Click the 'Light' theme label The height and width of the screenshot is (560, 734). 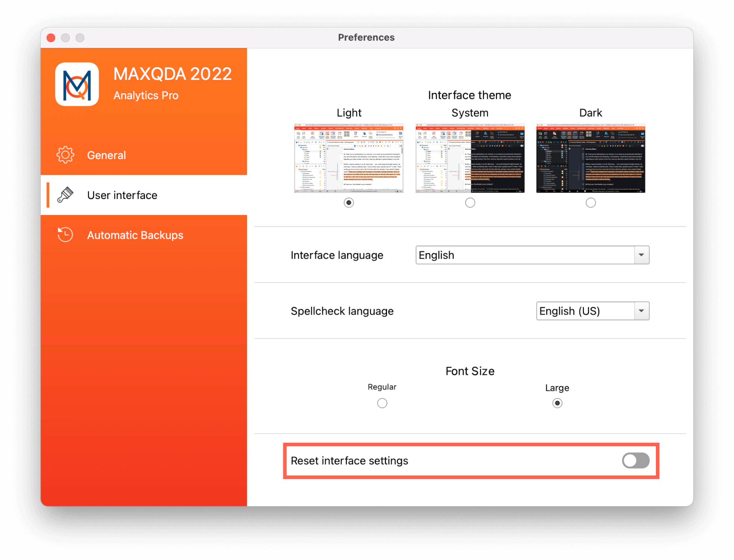(x=349, y=113)
